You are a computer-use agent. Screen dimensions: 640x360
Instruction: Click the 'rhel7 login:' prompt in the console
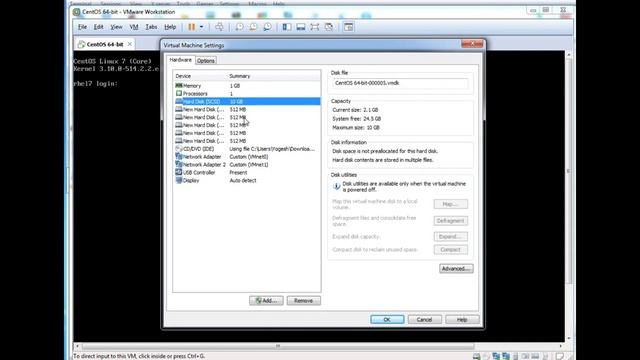96,84
